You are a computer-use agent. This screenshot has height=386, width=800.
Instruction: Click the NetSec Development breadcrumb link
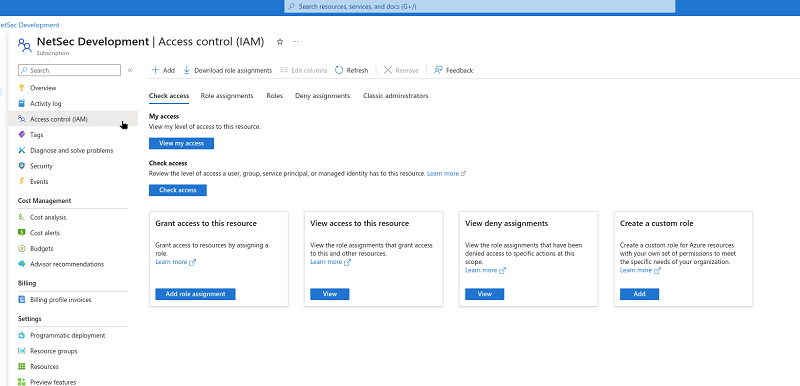pos(30,25)
